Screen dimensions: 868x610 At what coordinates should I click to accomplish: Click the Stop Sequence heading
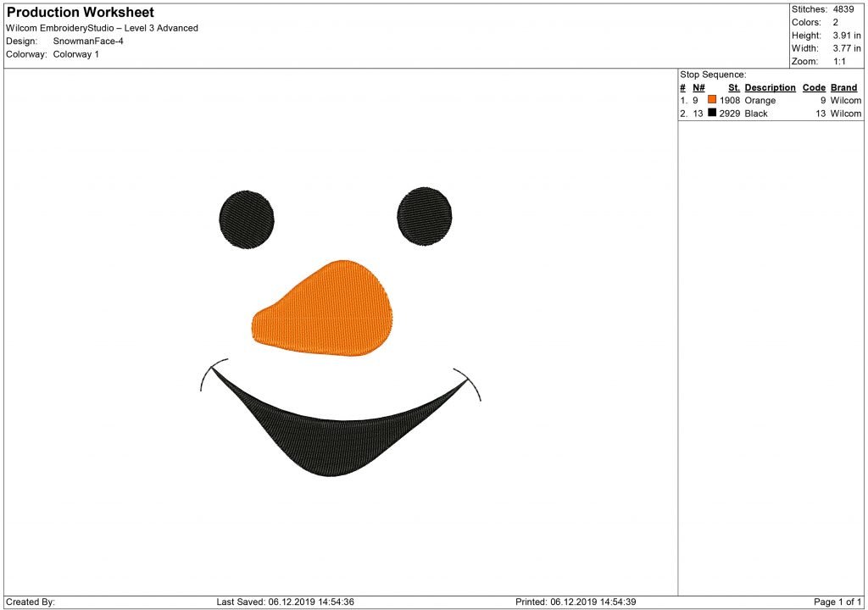tap(711, 74)
